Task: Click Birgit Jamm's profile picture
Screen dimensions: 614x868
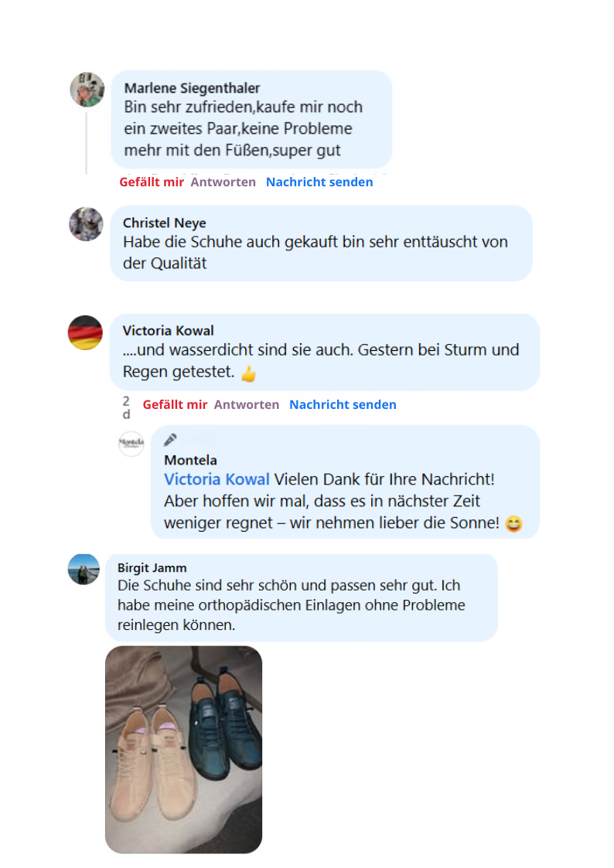Action: pyautogui.click(x=84, y=569)
